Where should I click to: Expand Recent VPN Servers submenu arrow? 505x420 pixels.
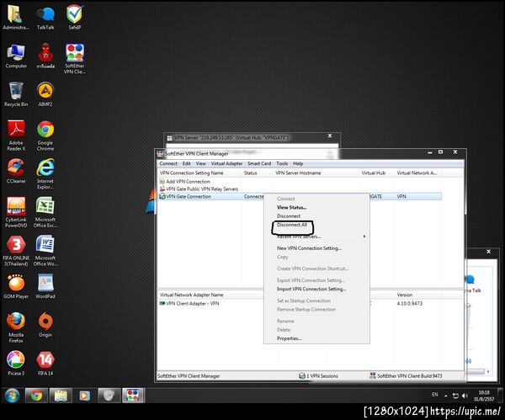tap(364, 237)
